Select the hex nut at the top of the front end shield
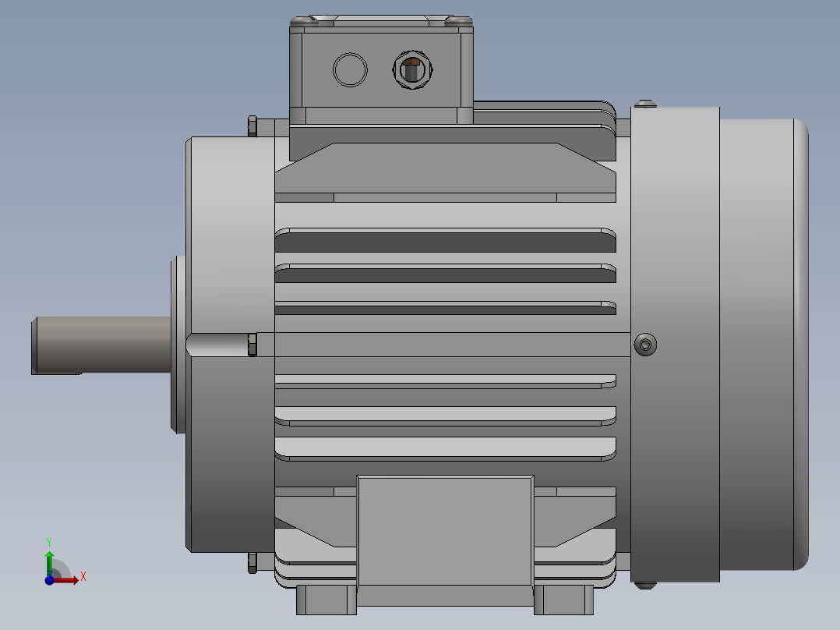This screenshot has width=840, height=630. (252, 126)
